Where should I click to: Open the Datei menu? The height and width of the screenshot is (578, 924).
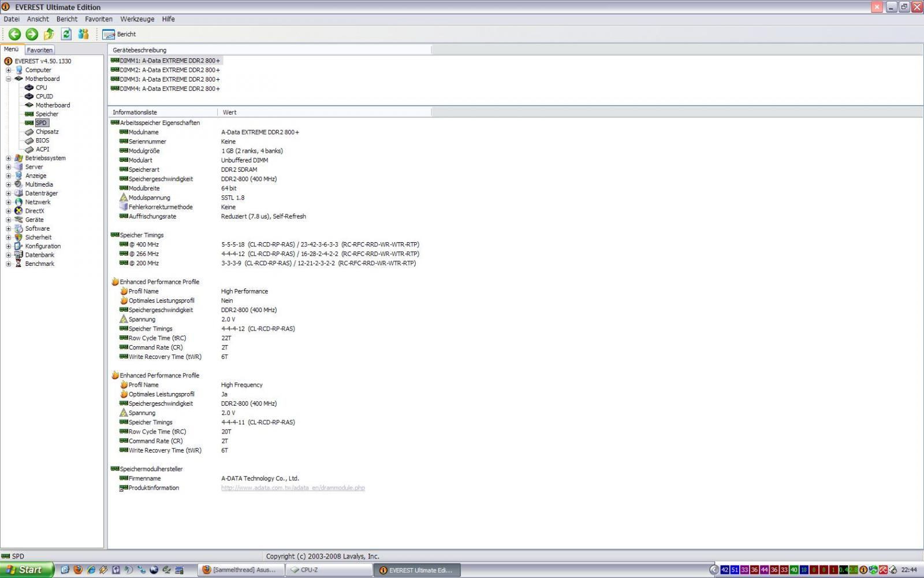click(x=12, y=19)
